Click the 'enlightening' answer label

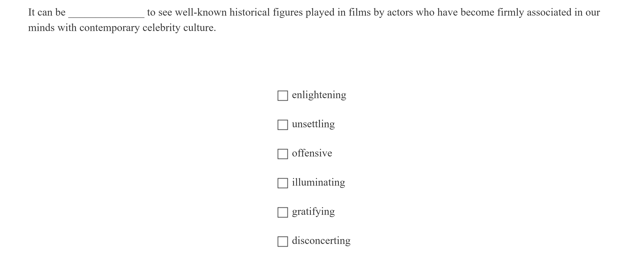click(319, 95)
